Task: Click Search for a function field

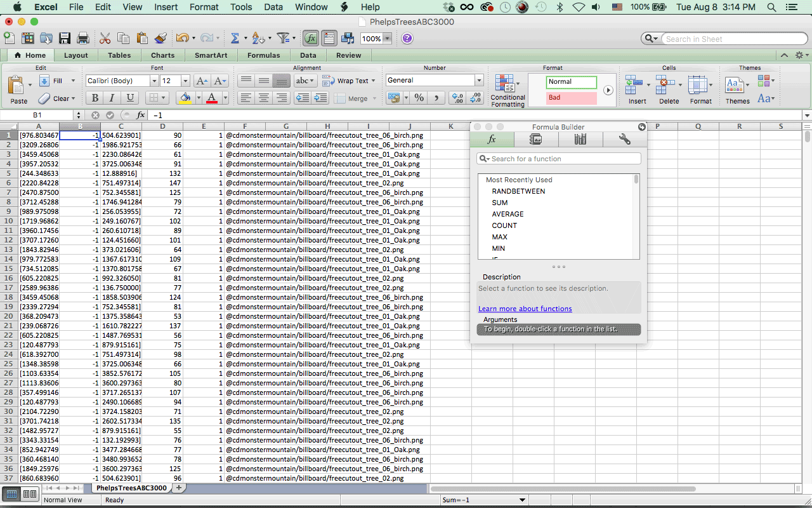Action: coord(559,159)
